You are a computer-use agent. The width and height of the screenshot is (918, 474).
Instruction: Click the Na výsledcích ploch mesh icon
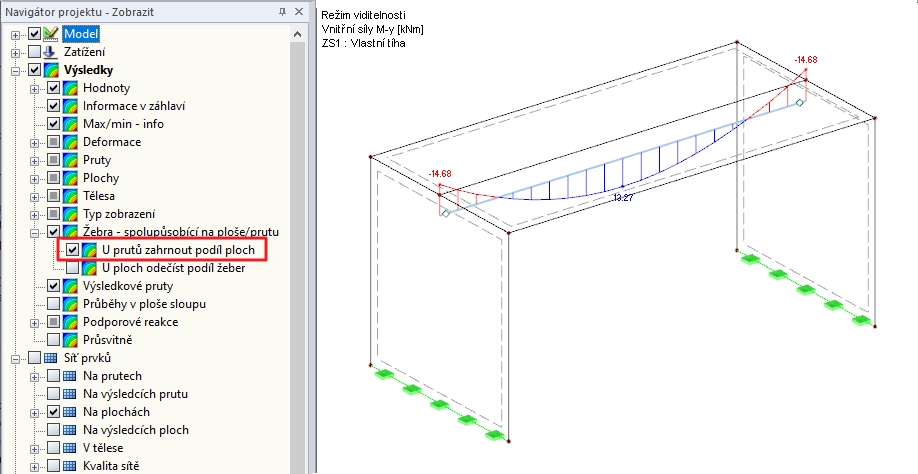point(70,430)
